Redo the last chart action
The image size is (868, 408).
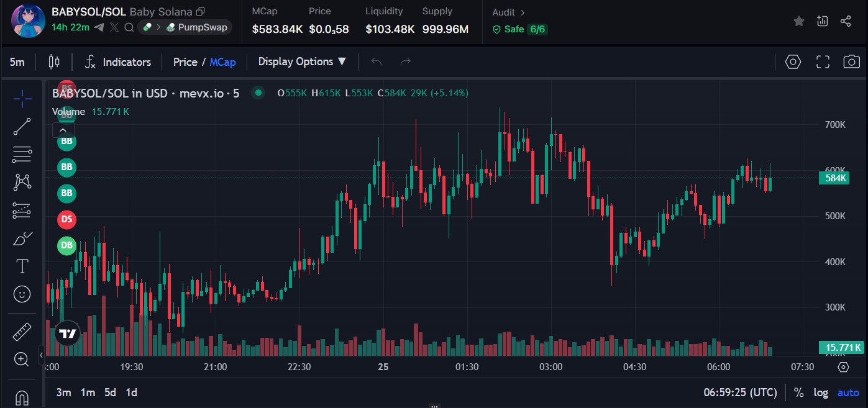(406, 61)
